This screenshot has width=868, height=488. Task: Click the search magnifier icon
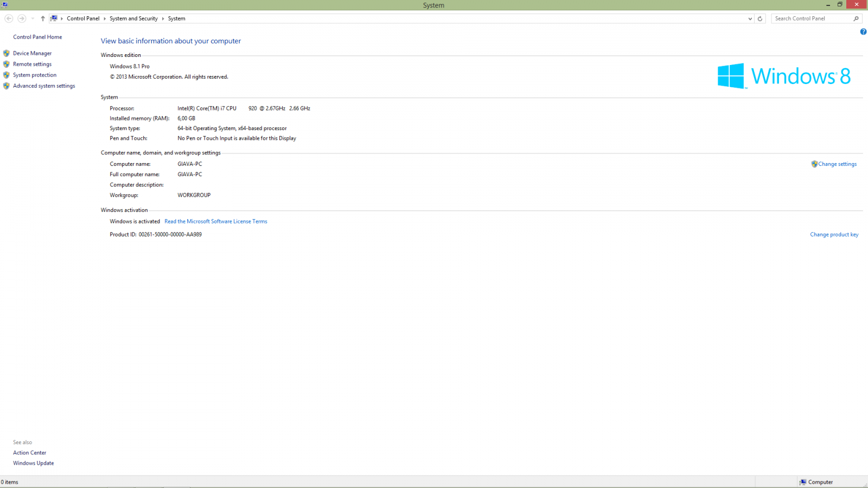pos(857,18)
